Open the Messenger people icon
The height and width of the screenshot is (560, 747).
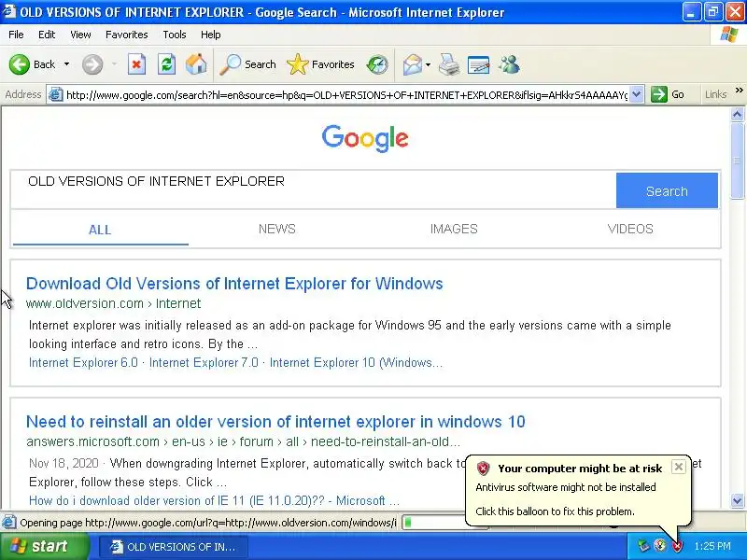(509, 64)
